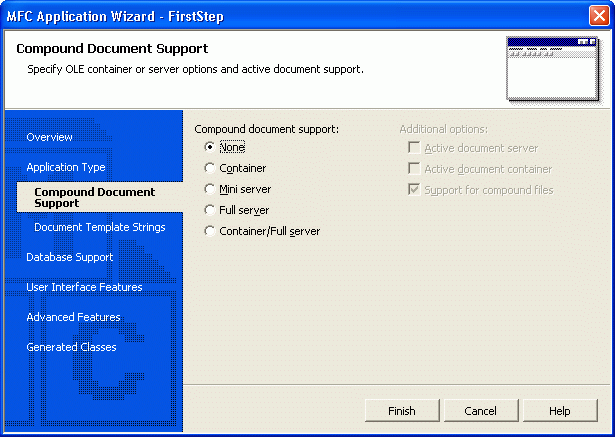This screenshot has height=437, width=615.
Task: Select Mini server compound document support
Action: coord(209,189)
